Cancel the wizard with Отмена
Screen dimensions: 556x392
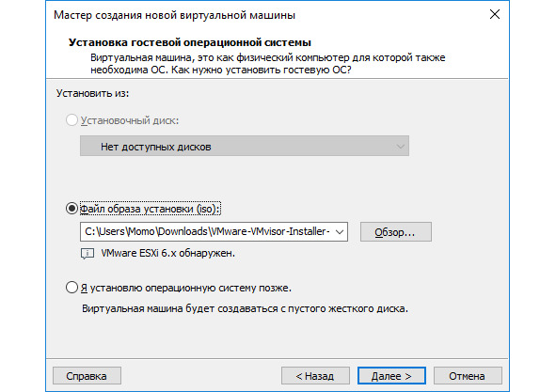pos(468,376)
